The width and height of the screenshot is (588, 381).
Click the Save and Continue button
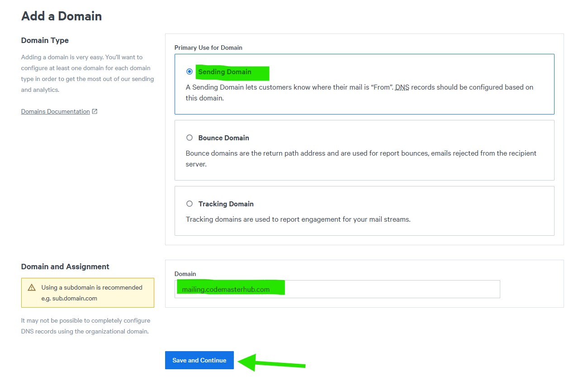199,360
